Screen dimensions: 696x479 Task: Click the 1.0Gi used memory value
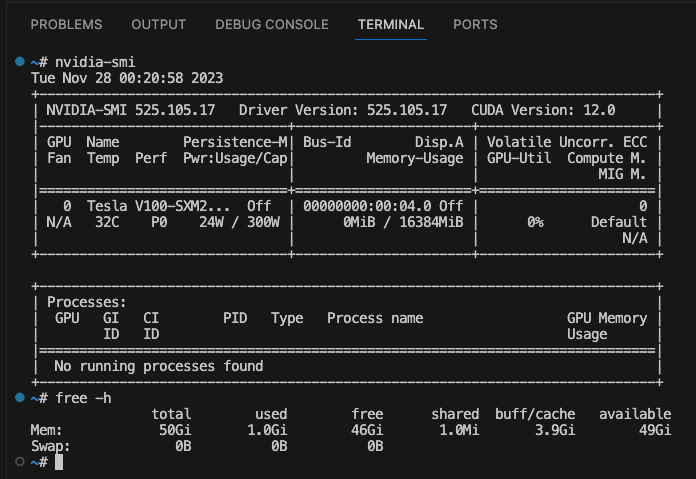click(x=267, y=430)
